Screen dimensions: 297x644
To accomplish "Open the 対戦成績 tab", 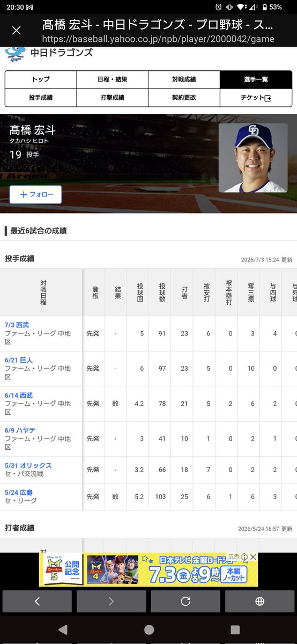I will (184, 79).
